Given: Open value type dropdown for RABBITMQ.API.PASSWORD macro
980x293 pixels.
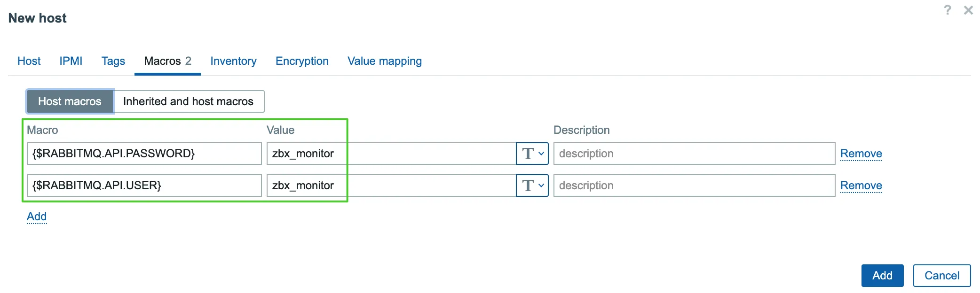Looking at the screenshot, I should coord(532,154).
